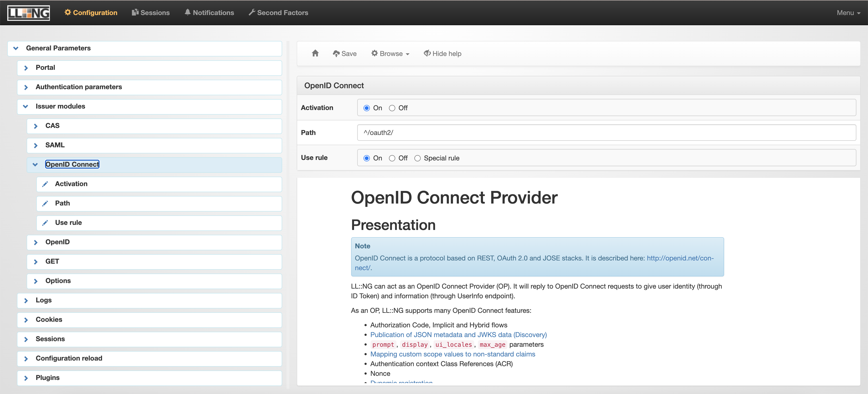Click the pencil icon beside Path
The height and width of the screenshot is (394, 868).
[45, 204]
